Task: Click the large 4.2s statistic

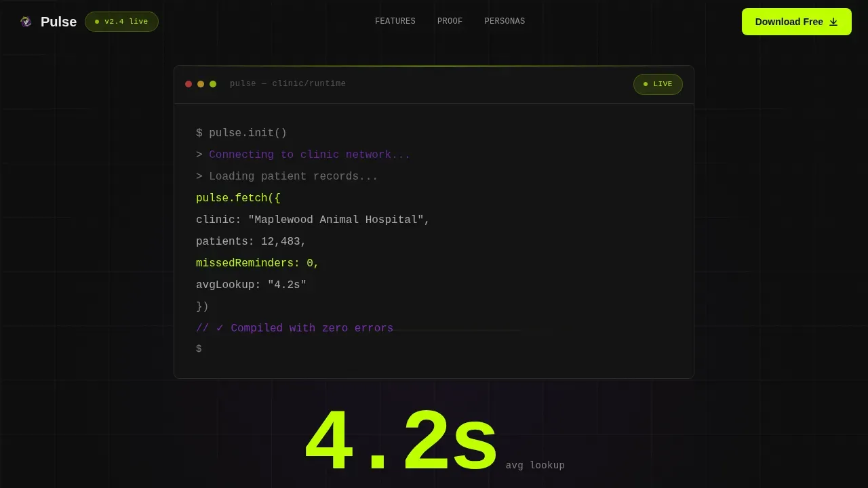Action: [401, 441]
